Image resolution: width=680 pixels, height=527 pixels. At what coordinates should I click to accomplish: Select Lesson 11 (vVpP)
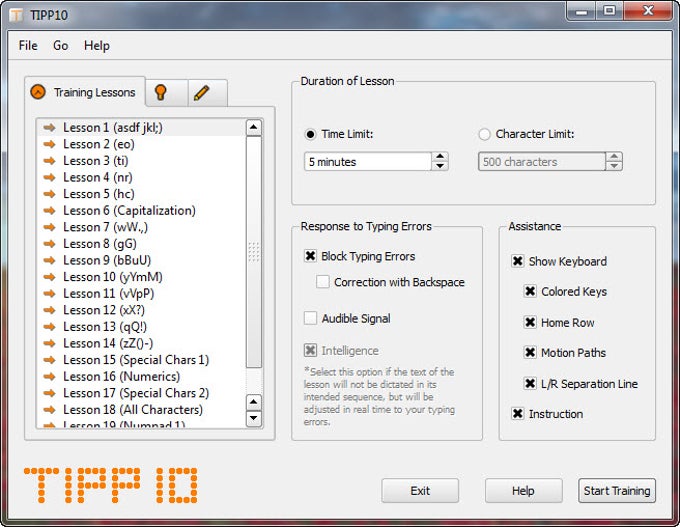[x=142, y=294]
